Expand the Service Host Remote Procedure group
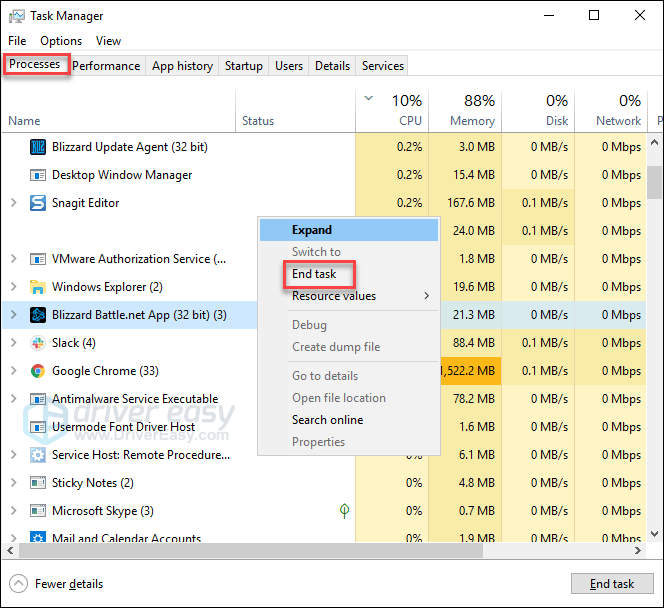This screenshot has height=608, width=664. (x=14, y=455)
